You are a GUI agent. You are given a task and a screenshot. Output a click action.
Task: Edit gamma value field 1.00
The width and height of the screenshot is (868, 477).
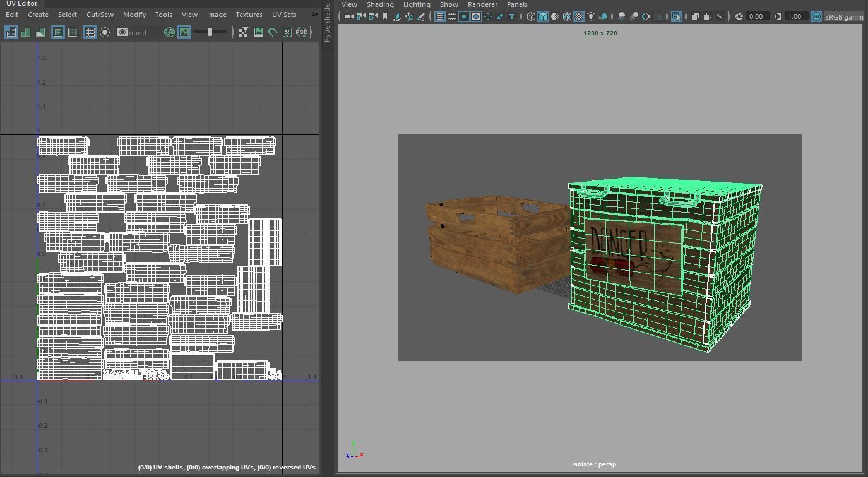click(797, 16)
